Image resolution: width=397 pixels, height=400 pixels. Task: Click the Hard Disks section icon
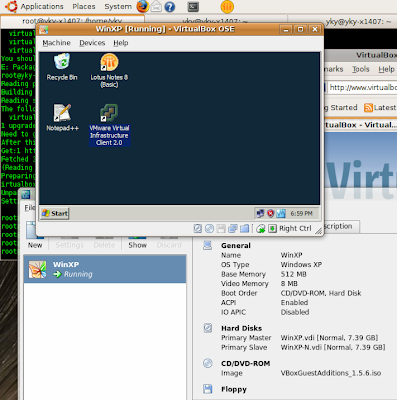pos(208,328)
